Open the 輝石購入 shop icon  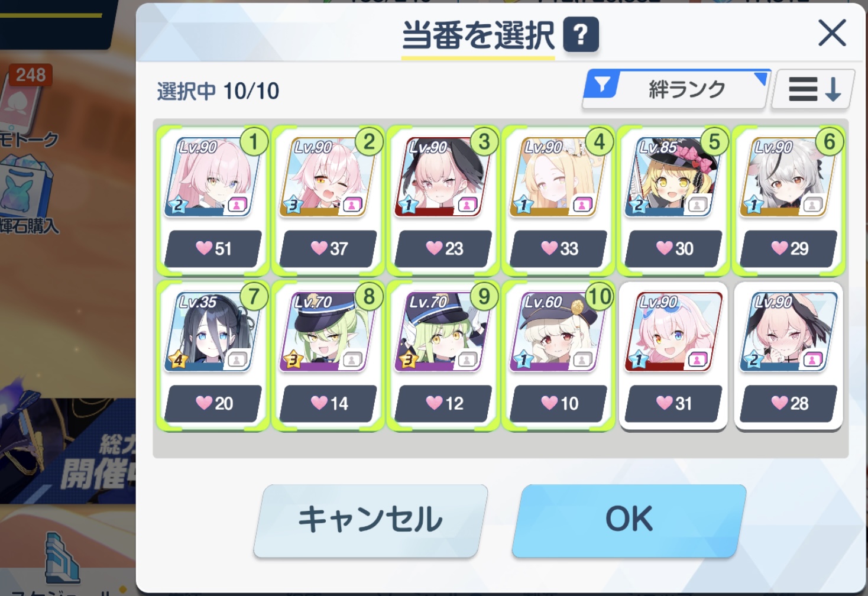point(27,198)
